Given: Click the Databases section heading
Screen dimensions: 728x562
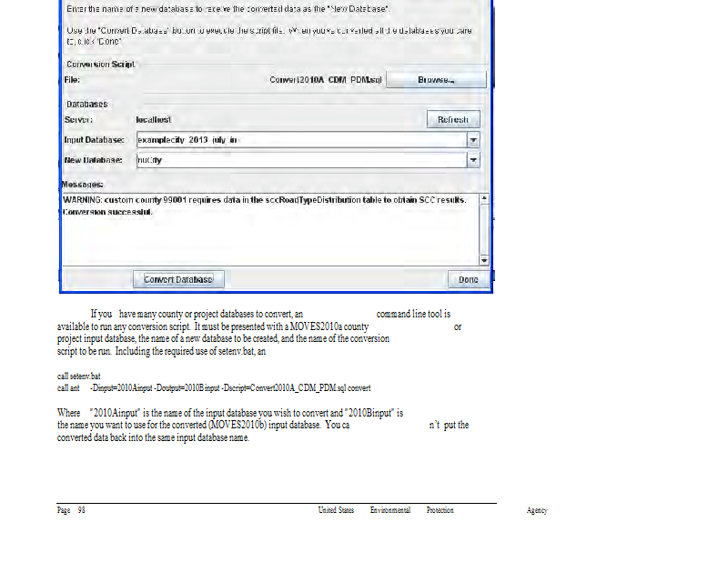Looking at the screenshot, I should [87, 104].
